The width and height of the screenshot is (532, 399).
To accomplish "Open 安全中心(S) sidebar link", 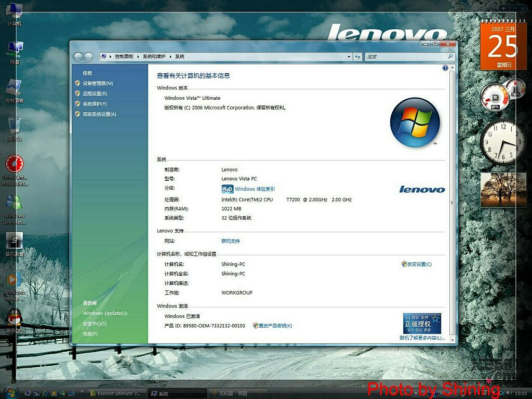I will 95,323.
